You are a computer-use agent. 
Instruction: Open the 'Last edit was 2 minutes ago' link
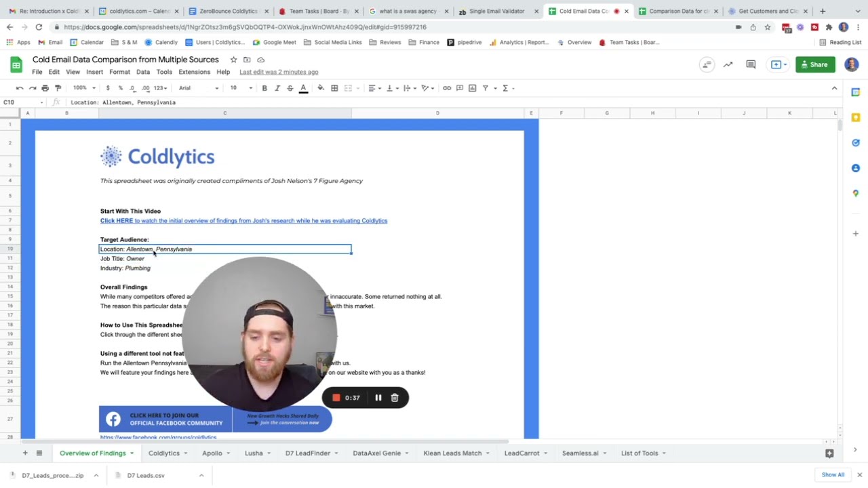click(279, 72)
